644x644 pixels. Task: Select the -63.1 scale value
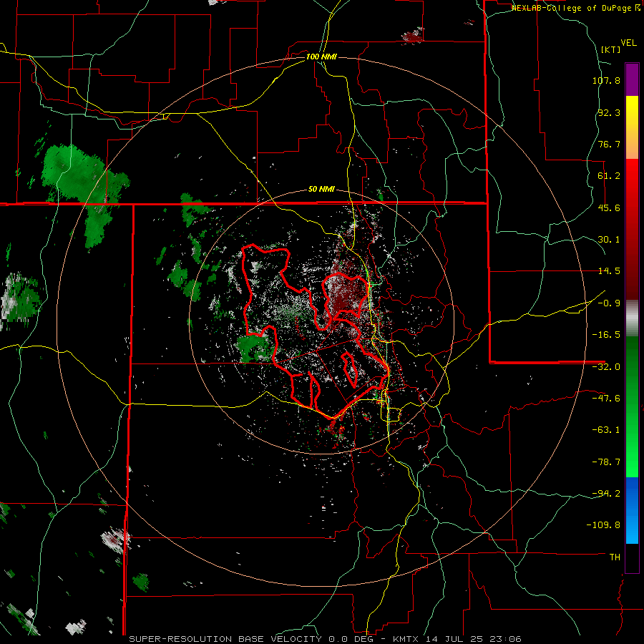(x=606, y=430)
